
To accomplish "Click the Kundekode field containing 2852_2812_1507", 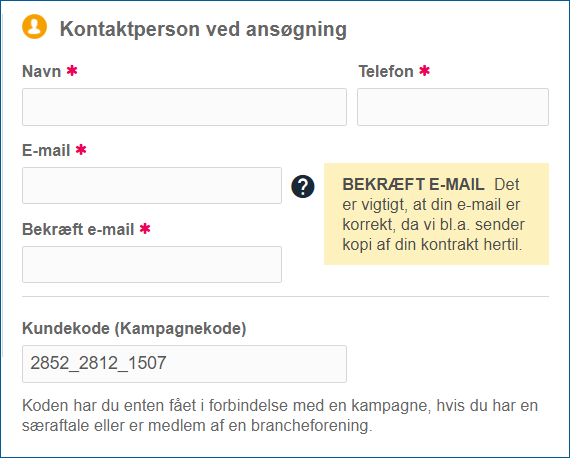I will tap(184, 364).
